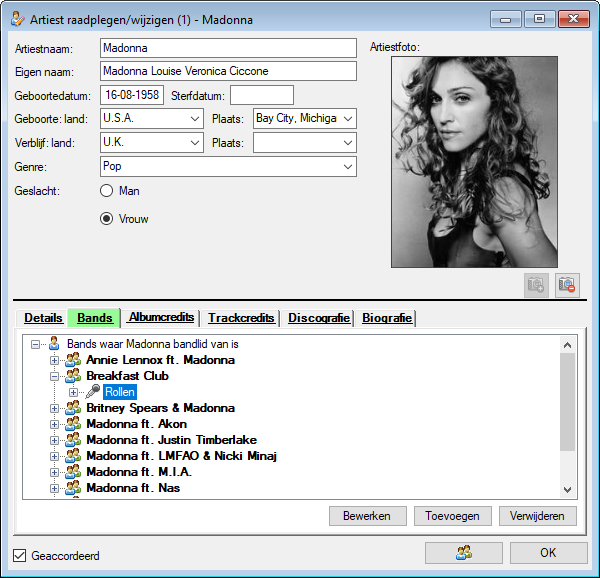Click the person icon at the tree root
The width and height of the screenshot is (600, 578).
pos(54,344)
